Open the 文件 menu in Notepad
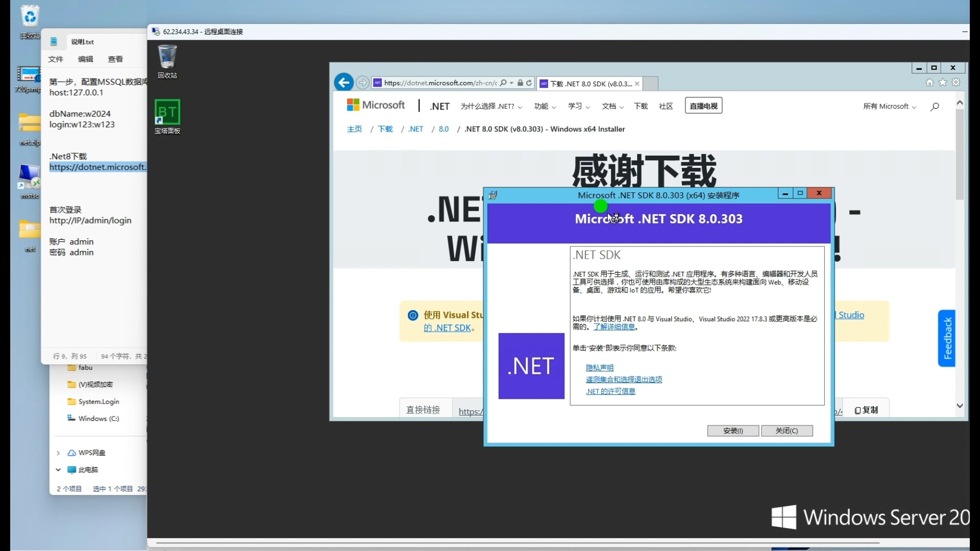 tap(56, 59)
